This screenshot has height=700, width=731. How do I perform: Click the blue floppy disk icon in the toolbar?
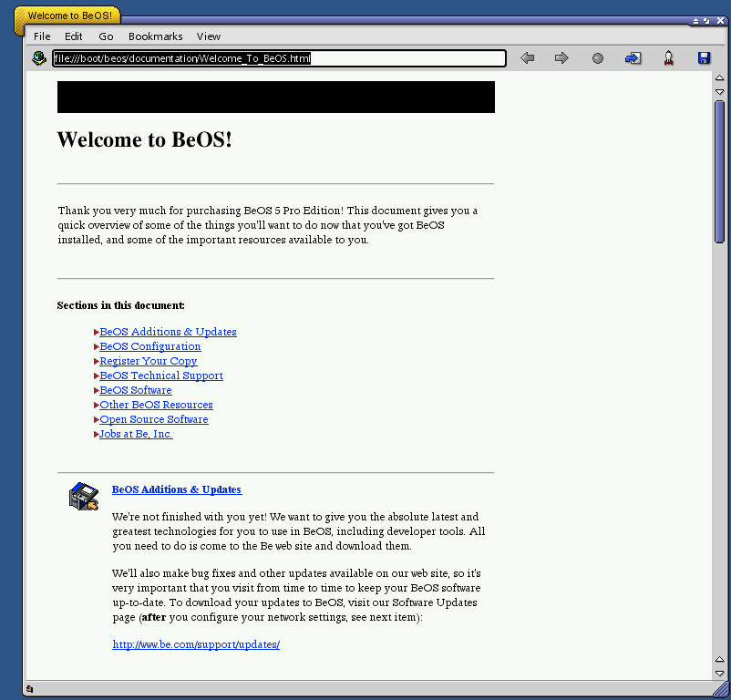(x=704, y=58)
